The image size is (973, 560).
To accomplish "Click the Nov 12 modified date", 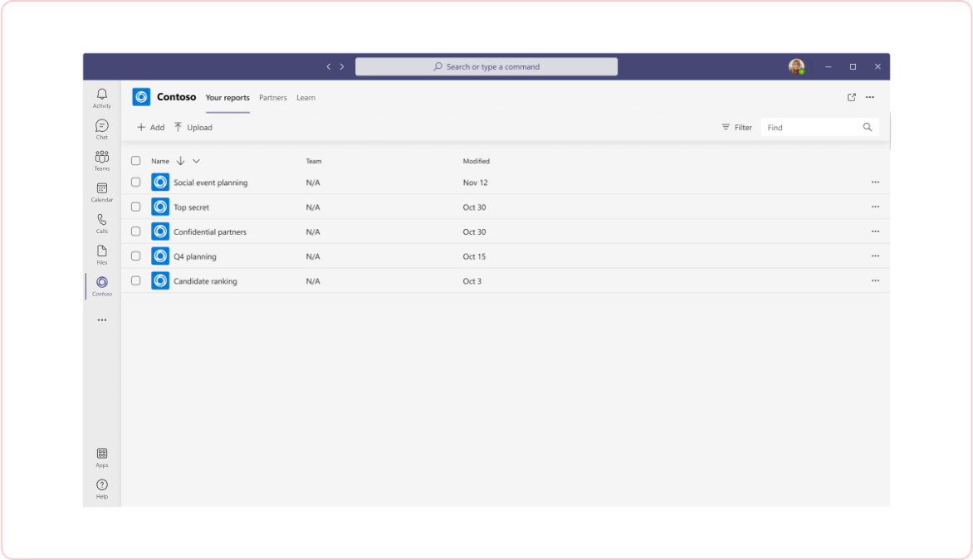I will pyautogui.click(x=476, y=183).
